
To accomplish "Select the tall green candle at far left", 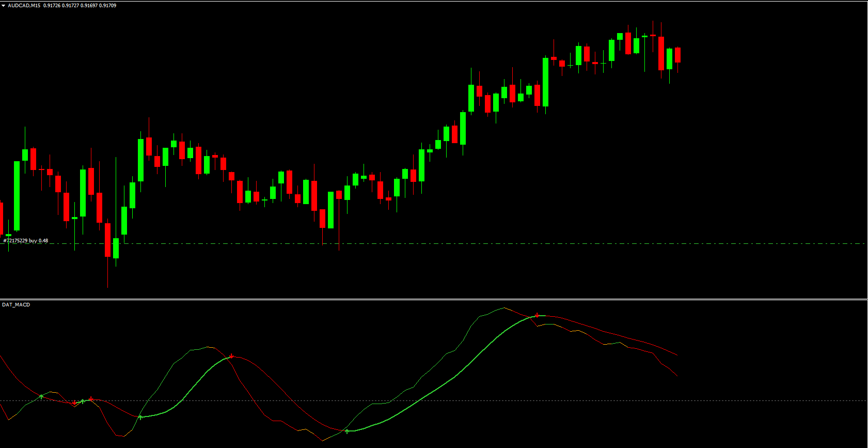I will tap(17, 195).
